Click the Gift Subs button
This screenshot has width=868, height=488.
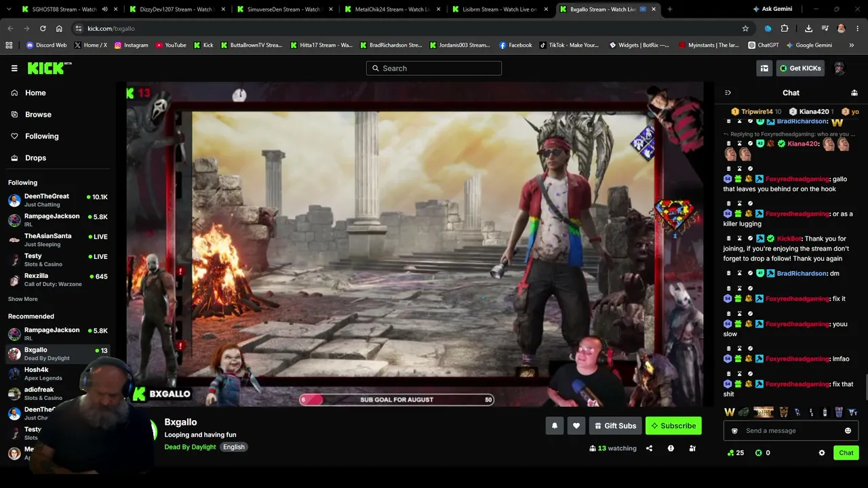(x=615, y=426)
